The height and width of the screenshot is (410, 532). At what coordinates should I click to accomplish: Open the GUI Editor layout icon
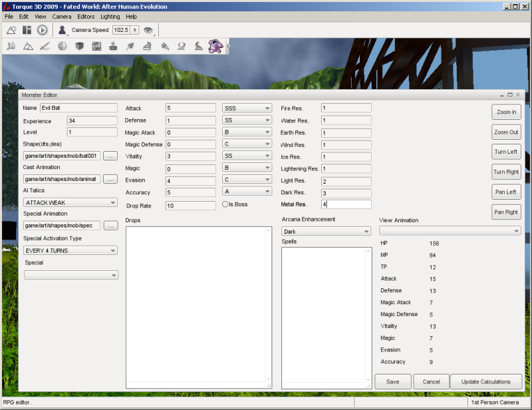pos(27,30)
